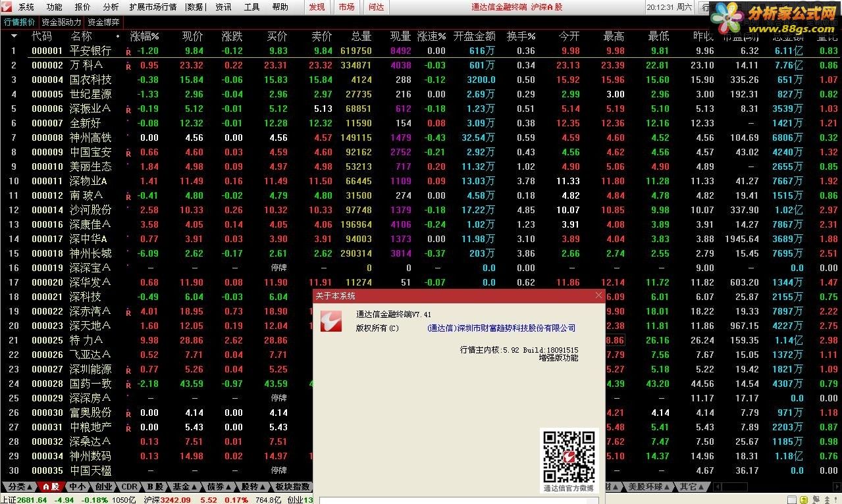Screen dimensions: 842x504
Task: Click the app logo in the About dialog
Action: (x=331, y=321)
